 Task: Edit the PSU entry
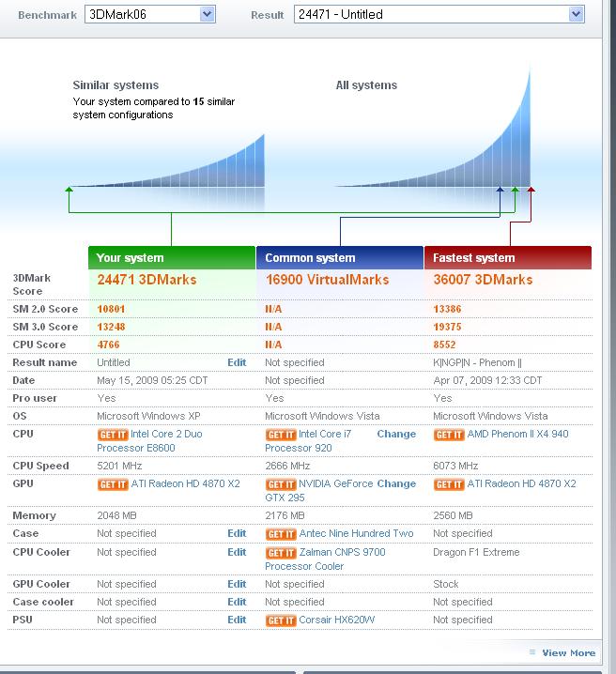(237, 620)
